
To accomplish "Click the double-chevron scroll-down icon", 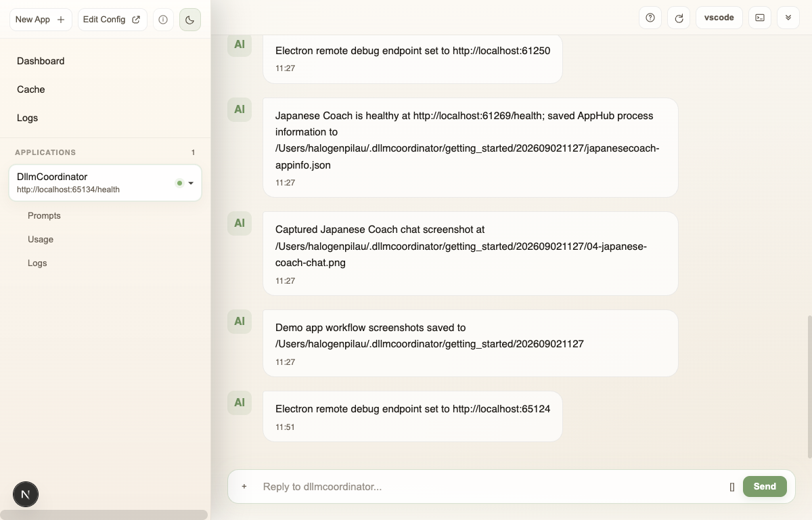I will 788,18.
